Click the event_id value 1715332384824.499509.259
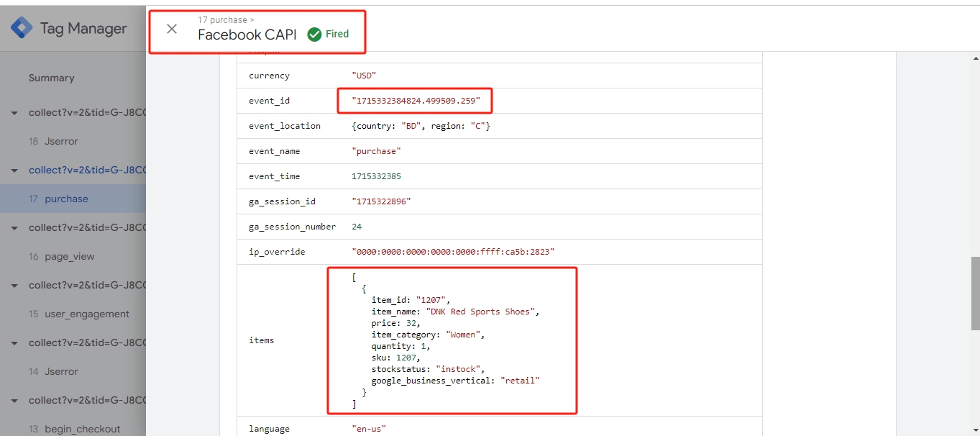980x436 pixels. [x=416, y=101]
